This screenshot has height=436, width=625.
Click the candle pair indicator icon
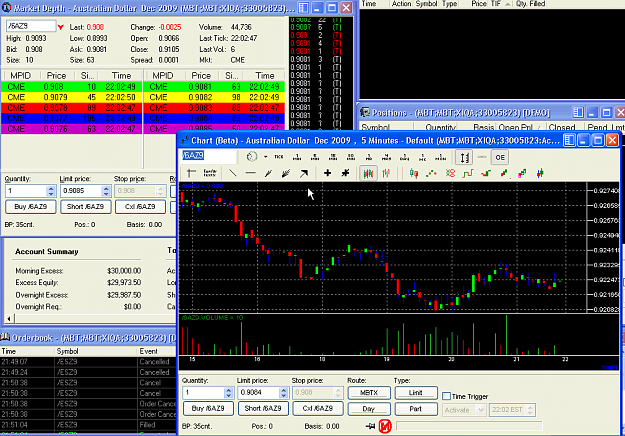[414, 173]
